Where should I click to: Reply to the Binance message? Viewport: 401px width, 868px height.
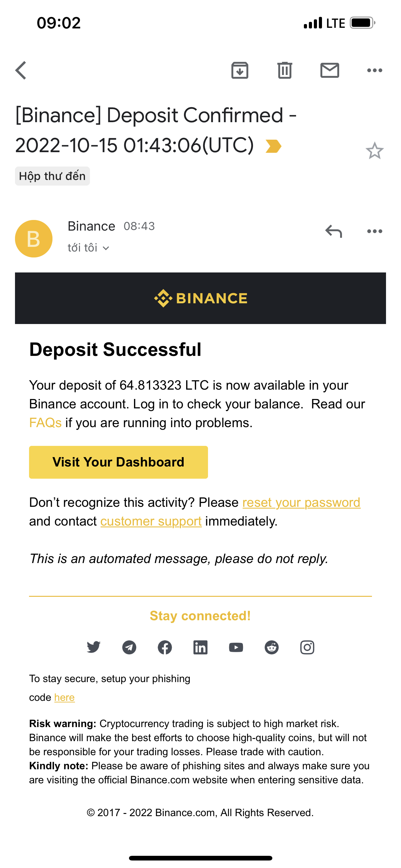(333, 232)
